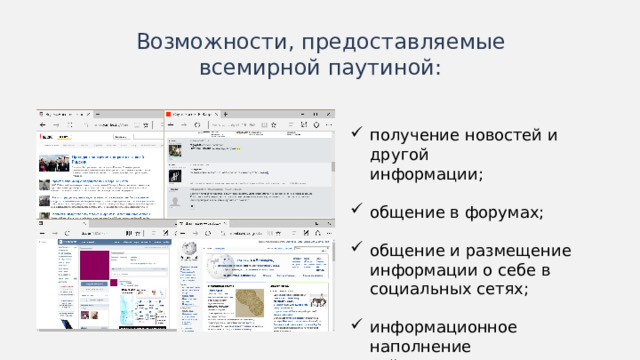Click the bullet "информационное"
The height and width of the screenshot is (360, 640).
tap(443, 327)
